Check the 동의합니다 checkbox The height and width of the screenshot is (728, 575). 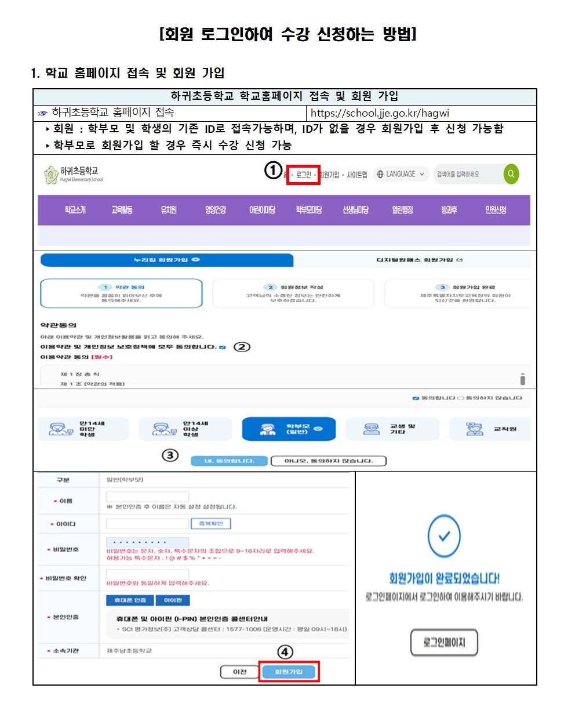(x=415, y=398)
